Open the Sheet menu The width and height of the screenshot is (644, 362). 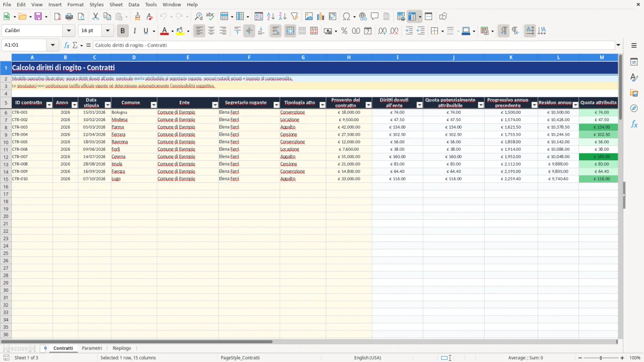(116, 4)
